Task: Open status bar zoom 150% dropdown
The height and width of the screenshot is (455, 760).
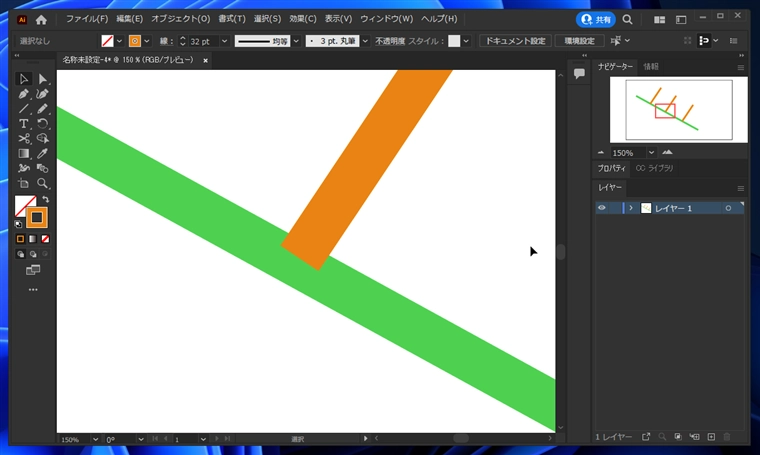Action: coord(95,439)
